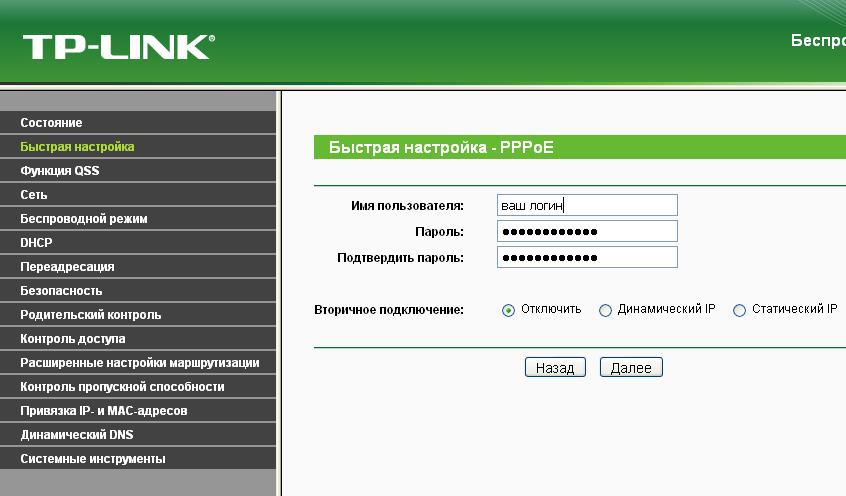
Task: Click the Быстрая настройка - PPPoE heading
Action: [441, 147]
